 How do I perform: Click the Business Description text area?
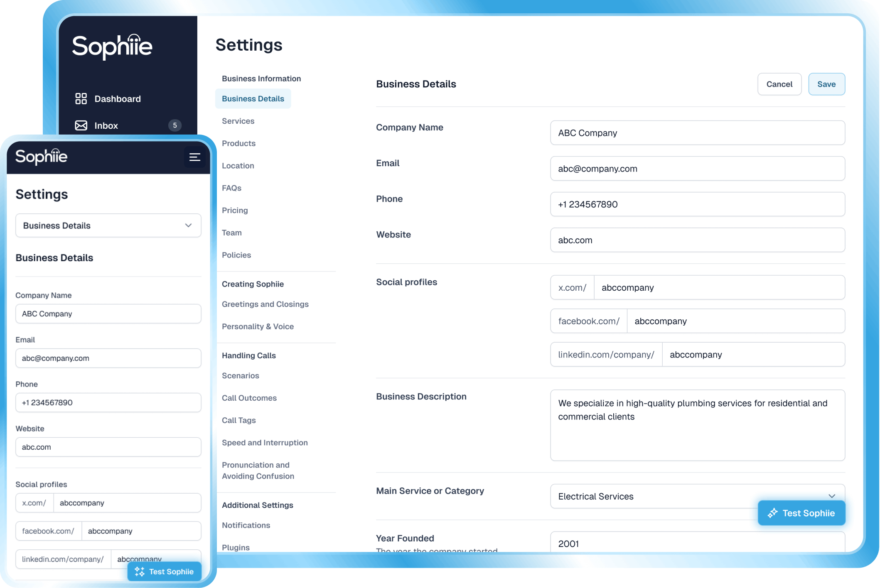(698, 425)
